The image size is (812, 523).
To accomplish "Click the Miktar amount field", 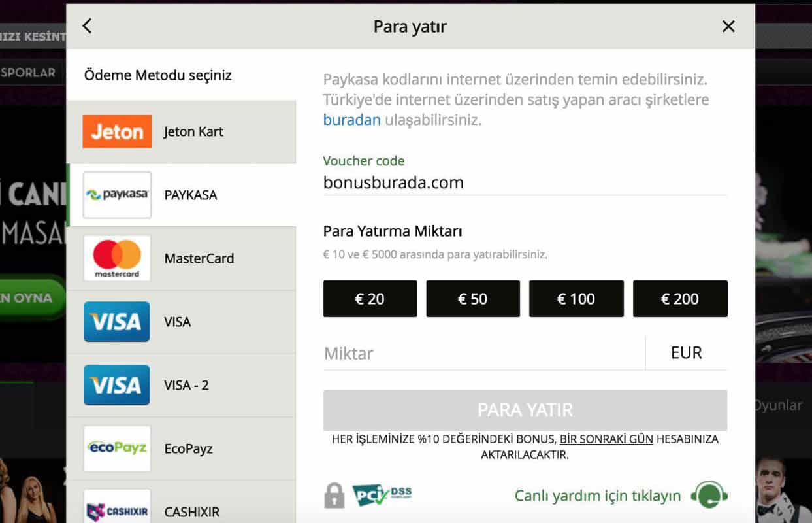I will point(483,353).
